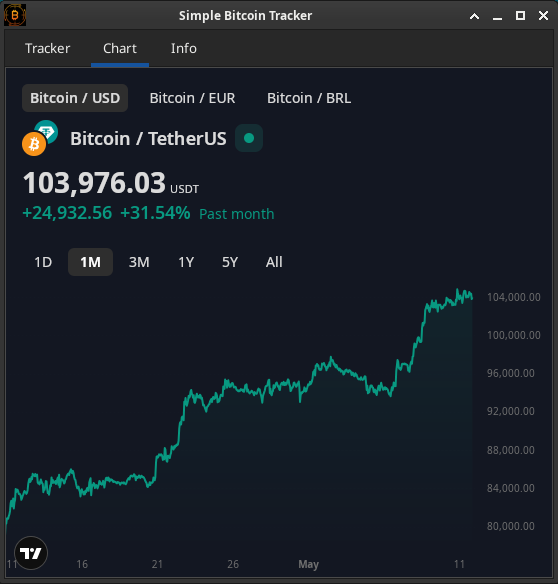The width and height of the screenshot is (558, 584).
Task: Select the 1D time range
Action: tap(43, 262)
